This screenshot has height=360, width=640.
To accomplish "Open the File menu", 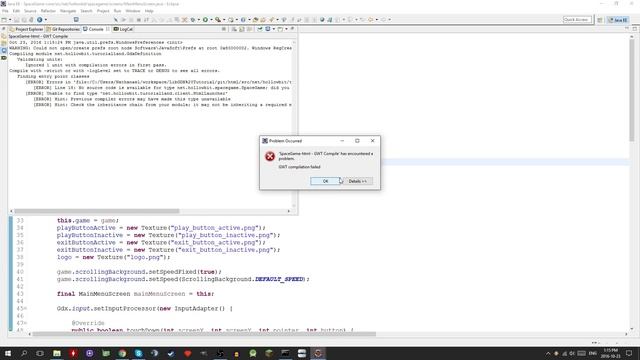I will (x=5, y=11).
